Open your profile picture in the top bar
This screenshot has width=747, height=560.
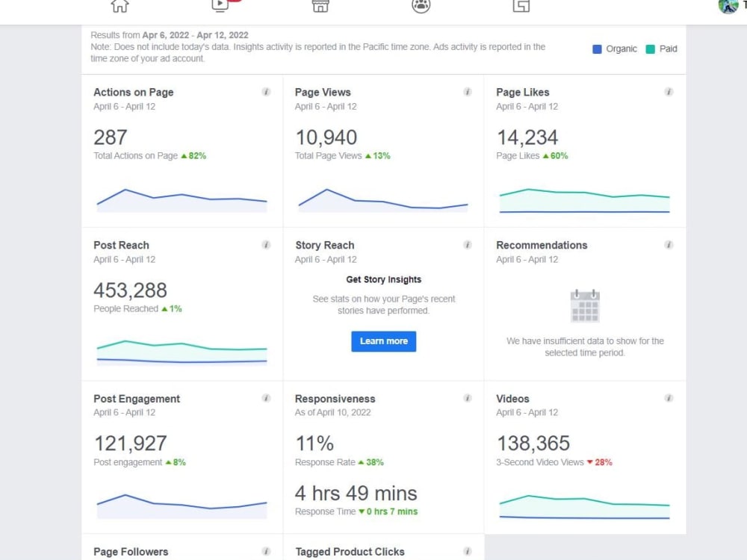click(727, 7)
